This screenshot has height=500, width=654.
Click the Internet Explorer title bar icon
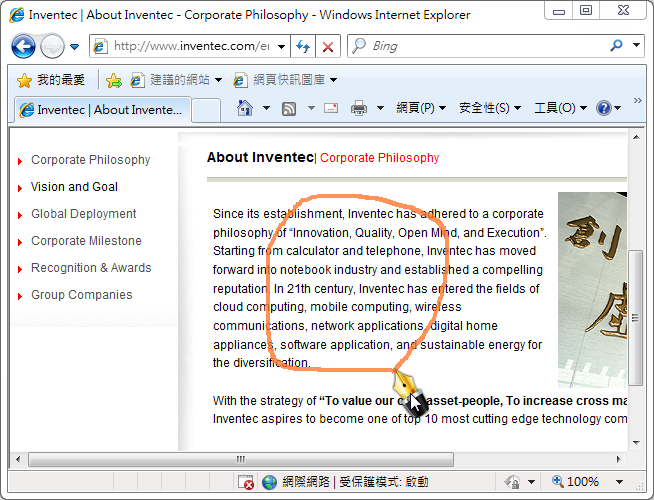pos(17,15)
